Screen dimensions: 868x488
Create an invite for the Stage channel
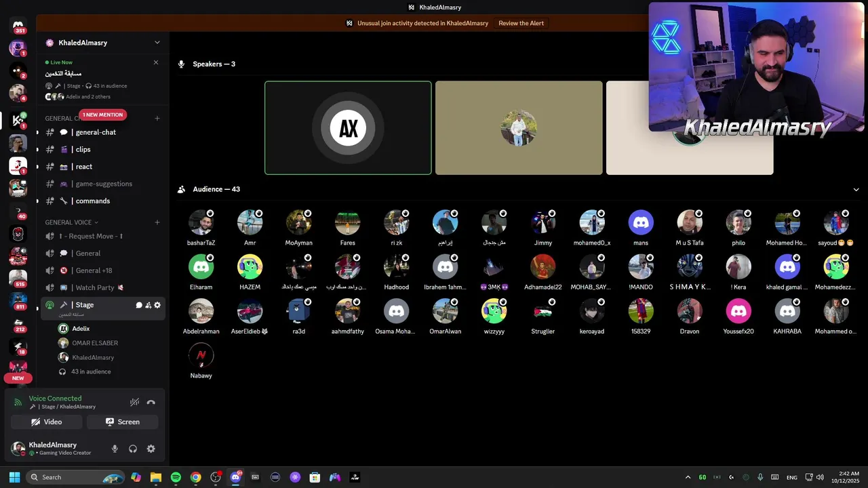point(148,305)
